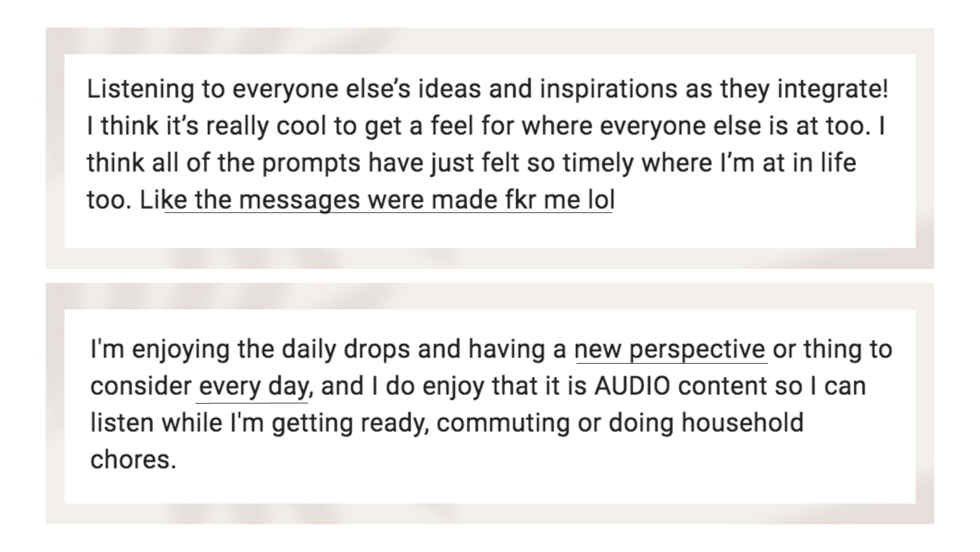980x552 pixels.
Task: Click the 'inspirations as they integrate!' phrase
Action: pyautogui.click(x=714, y=89)
